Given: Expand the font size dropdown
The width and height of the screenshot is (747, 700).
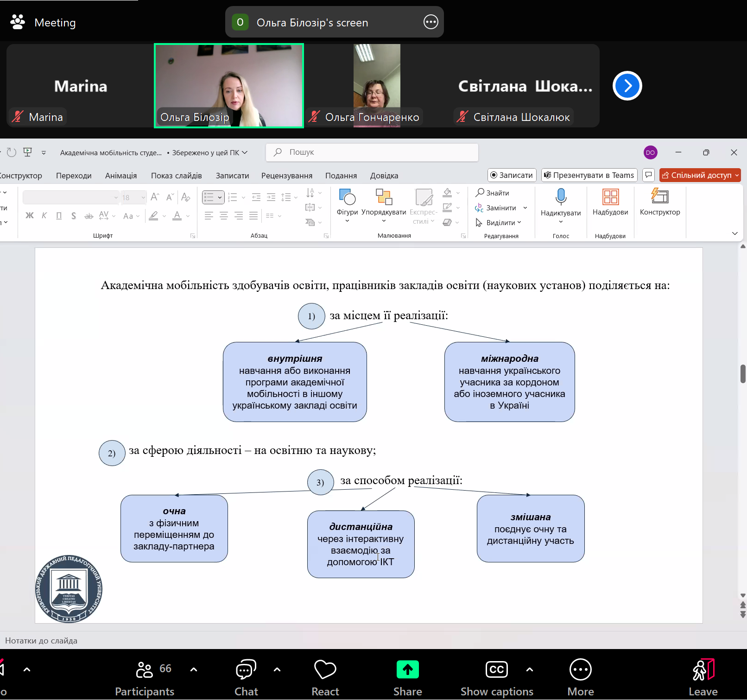Looking at the screenshot, I should pyautogui.click(x=143, y=198).
